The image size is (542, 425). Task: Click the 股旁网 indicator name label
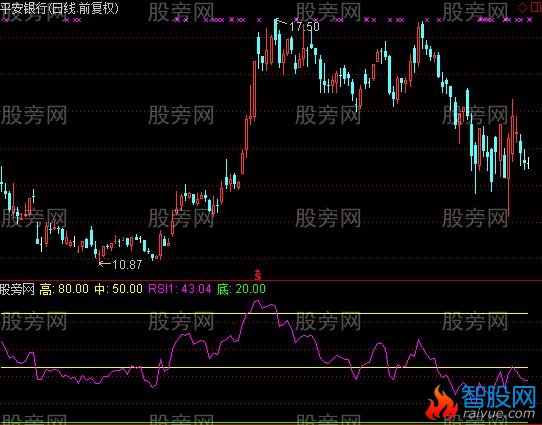point(17,289)
